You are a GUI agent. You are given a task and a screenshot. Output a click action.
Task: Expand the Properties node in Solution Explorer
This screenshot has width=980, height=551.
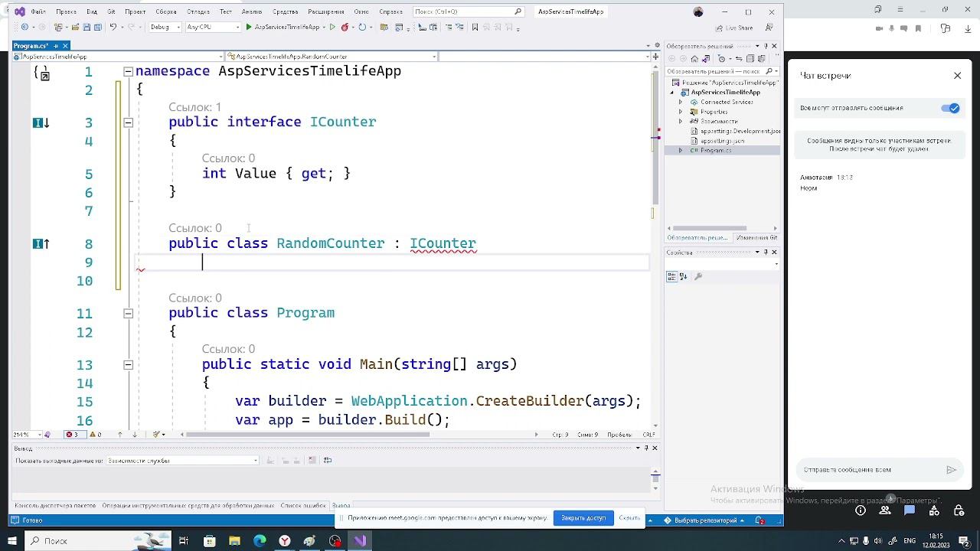coord(681,112)
